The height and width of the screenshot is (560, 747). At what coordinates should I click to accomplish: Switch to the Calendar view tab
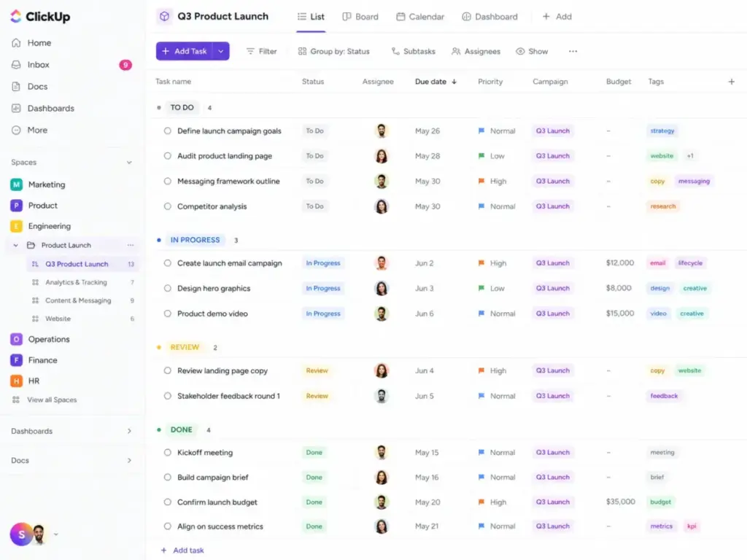pyautogui.click(x=420, y=17)
